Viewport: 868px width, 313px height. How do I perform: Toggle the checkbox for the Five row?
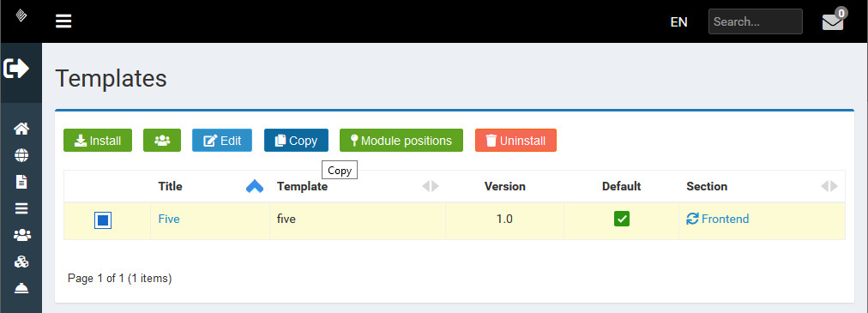(x=103, y=220)
